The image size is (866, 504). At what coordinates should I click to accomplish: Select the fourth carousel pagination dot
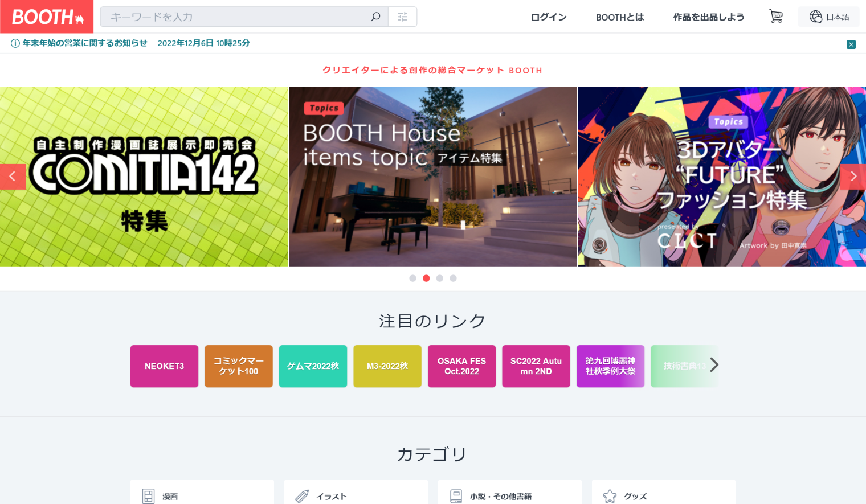pyautogui.click(x=453, y=278)
